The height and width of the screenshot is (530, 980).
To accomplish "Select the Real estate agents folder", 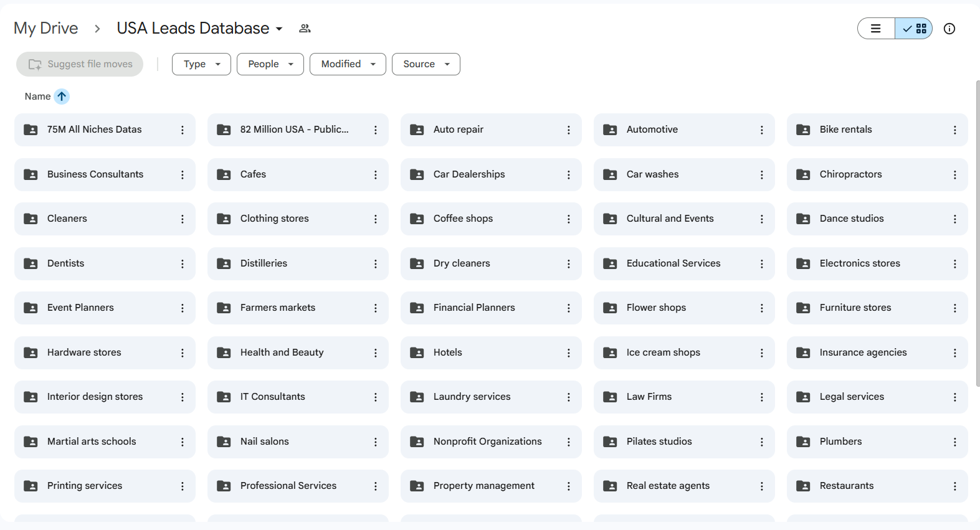I will pyautogui.click(x=684, y=486).
